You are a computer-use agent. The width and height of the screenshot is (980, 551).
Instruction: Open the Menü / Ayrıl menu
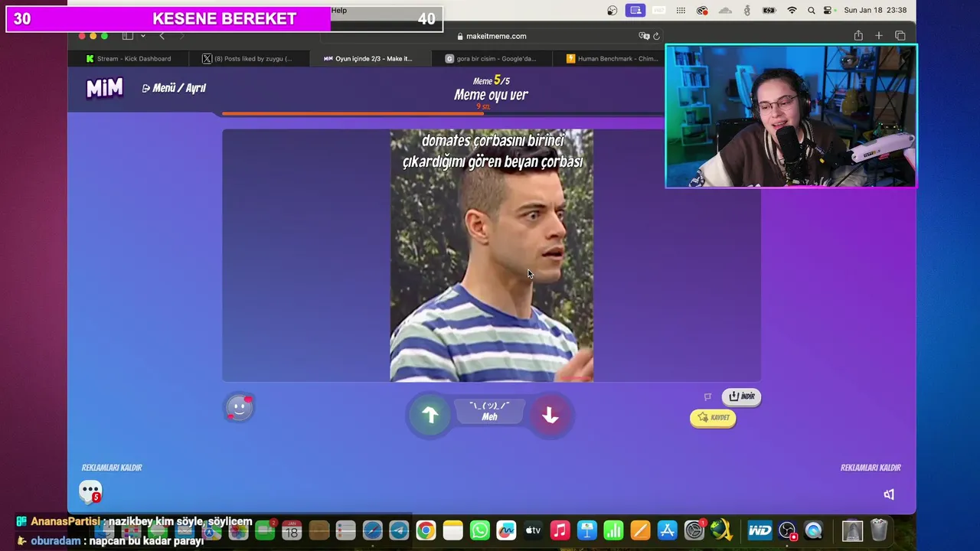tap(174, 88)
